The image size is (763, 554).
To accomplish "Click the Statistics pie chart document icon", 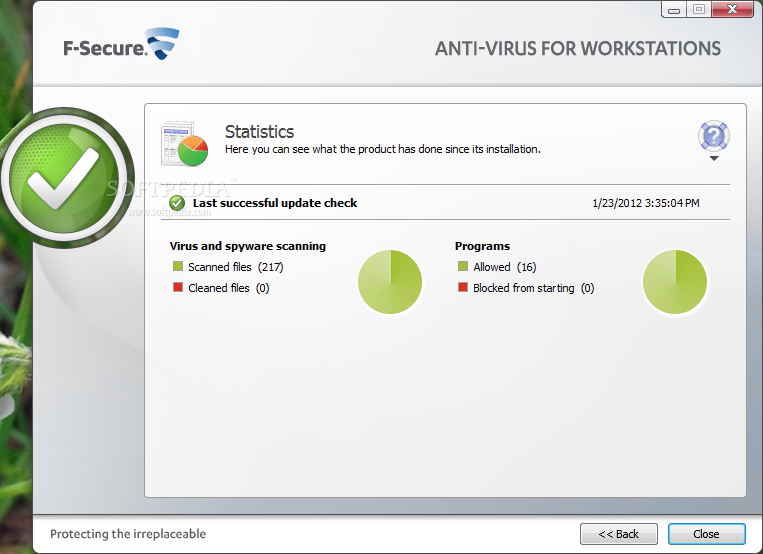I will click(x=185, y=144).
